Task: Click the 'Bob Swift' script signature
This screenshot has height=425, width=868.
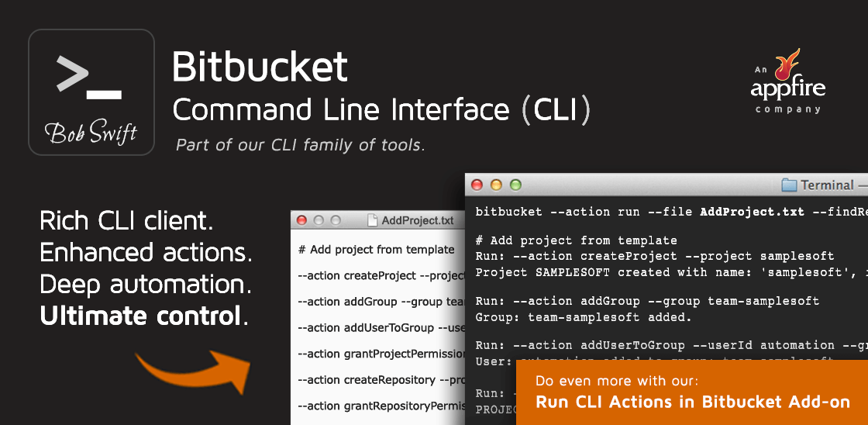Action: pyautogui.click(x=91, y=133)
